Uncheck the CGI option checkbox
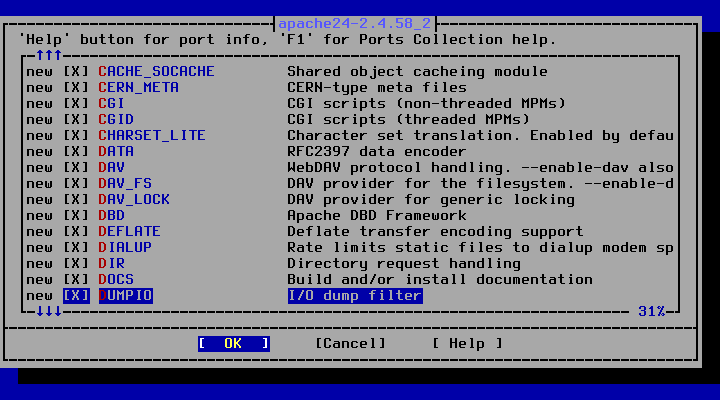Image resolution: width=720 pixels, height=400 pixels. point(76,103)
